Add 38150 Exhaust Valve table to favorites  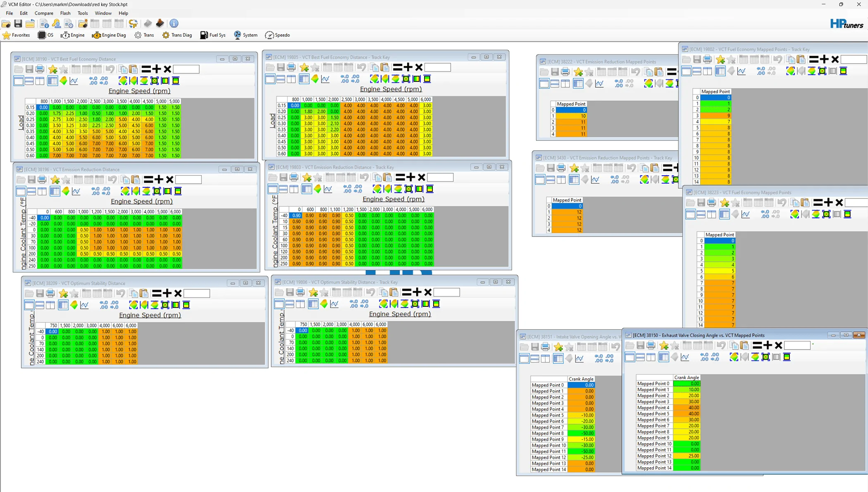664,345
